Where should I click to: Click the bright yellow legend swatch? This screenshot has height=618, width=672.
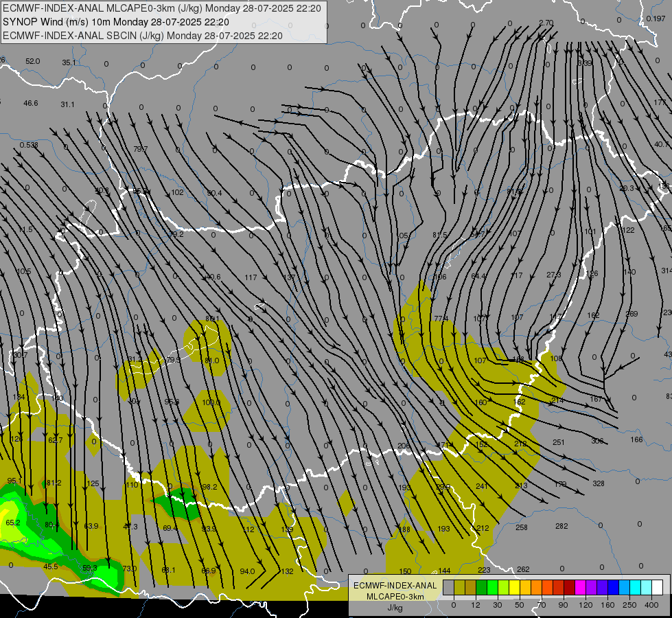pyautogui.click(x=514, y=587)
